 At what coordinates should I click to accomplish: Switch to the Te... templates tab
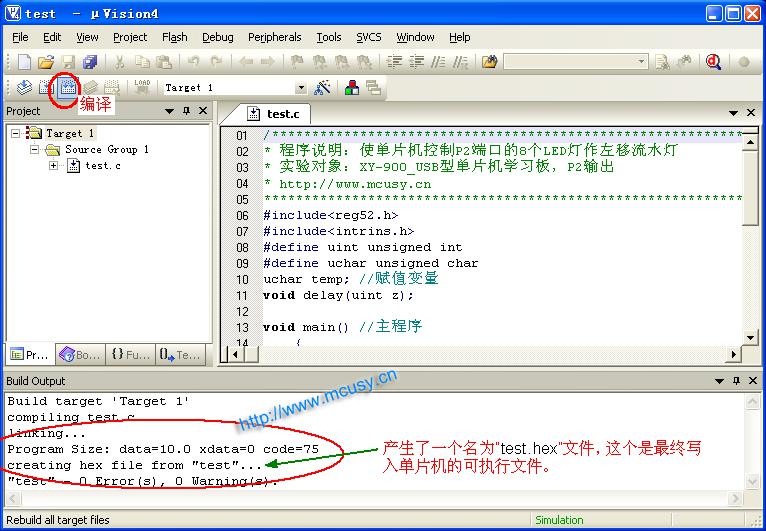180,355
